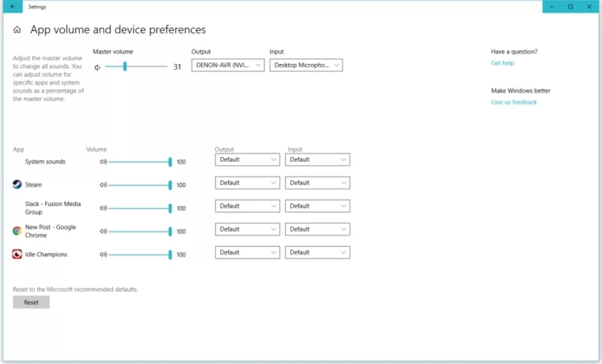Open Slack Output dropdown

point(247,206)
